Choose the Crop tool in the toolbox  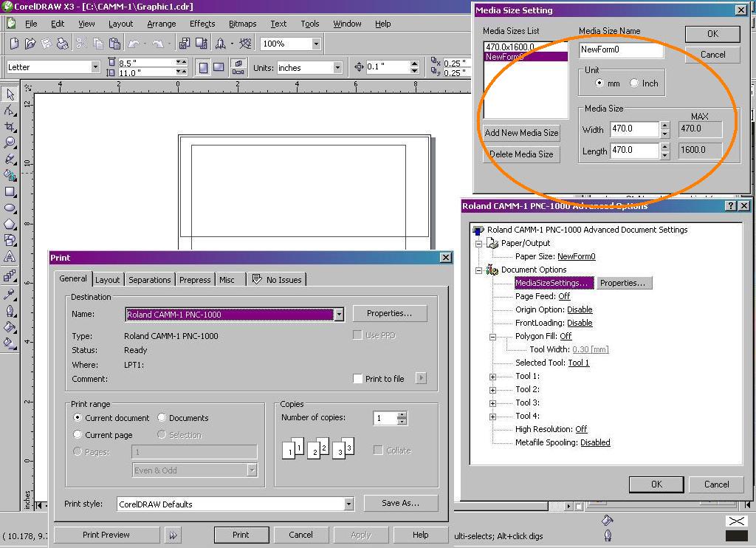coord(10,127)
